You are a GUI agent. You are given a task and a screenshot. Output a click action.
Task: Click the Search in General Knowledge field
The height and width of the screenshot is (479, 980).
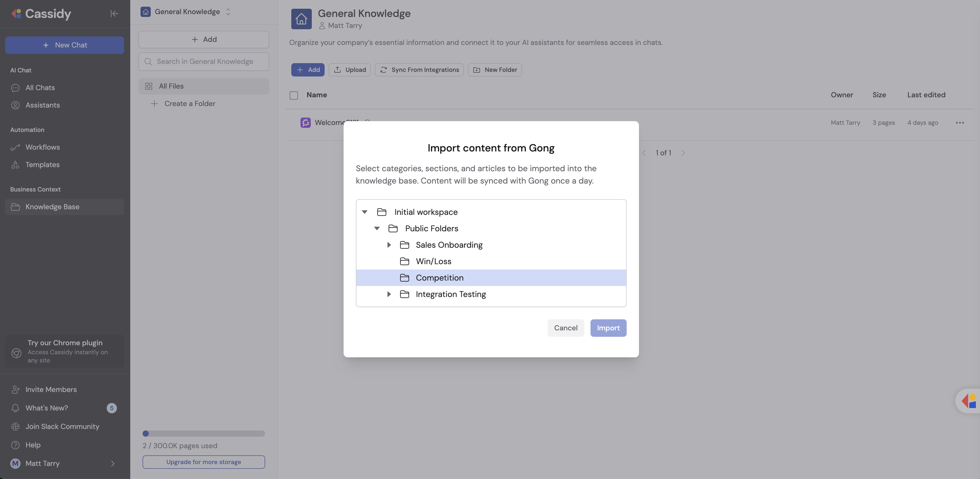point(204,62)
